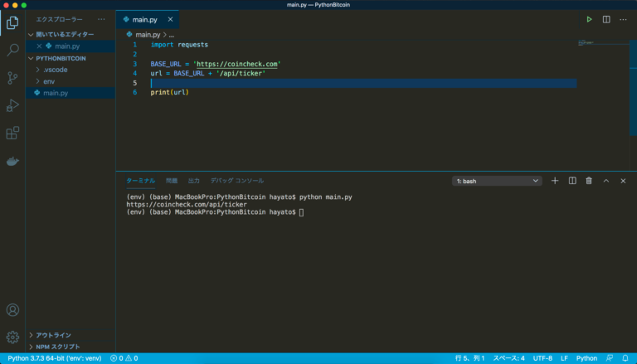The image size is (637, 364).
Task: Open notifications bell in status bar
Action: coord(625,358)
